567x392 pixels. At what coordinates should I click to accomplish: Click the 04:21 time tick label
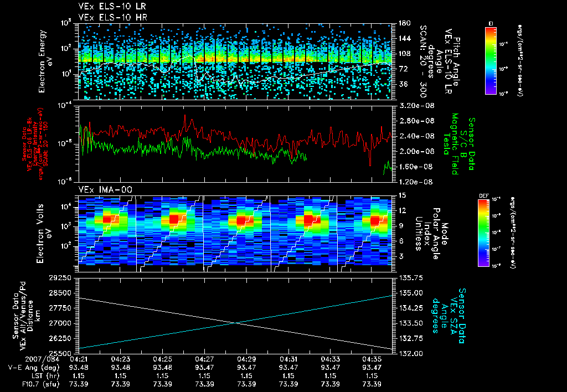pos(79,360)
